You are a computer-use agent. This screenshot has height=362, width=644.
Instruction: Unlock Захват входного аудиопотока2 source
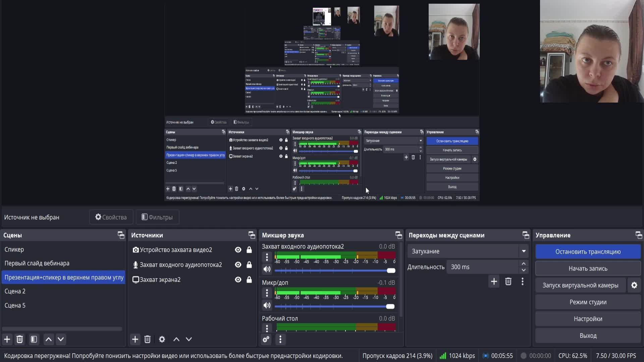tap(249, 265)
